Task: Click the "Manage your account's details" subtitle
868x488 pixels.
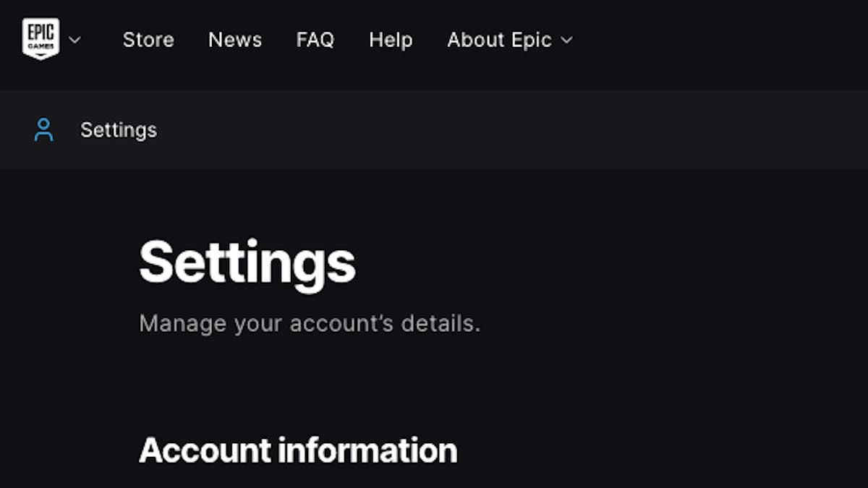Action: (310, 323)
